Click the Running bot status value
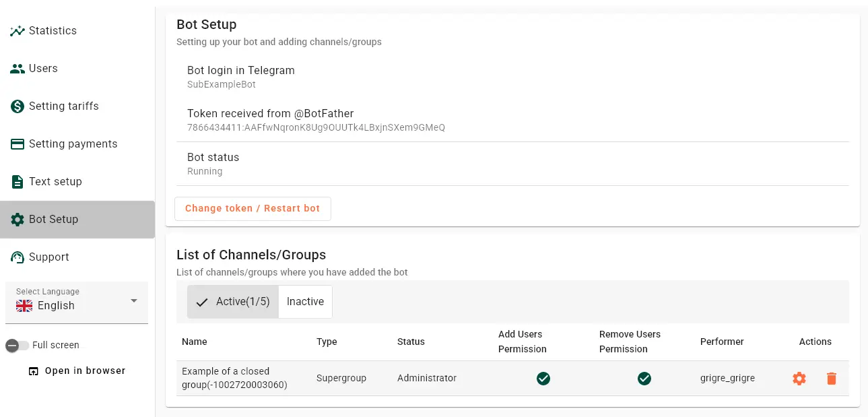Image resolution: width=868 pixels, height=417 pixels. tap(205, 172)
